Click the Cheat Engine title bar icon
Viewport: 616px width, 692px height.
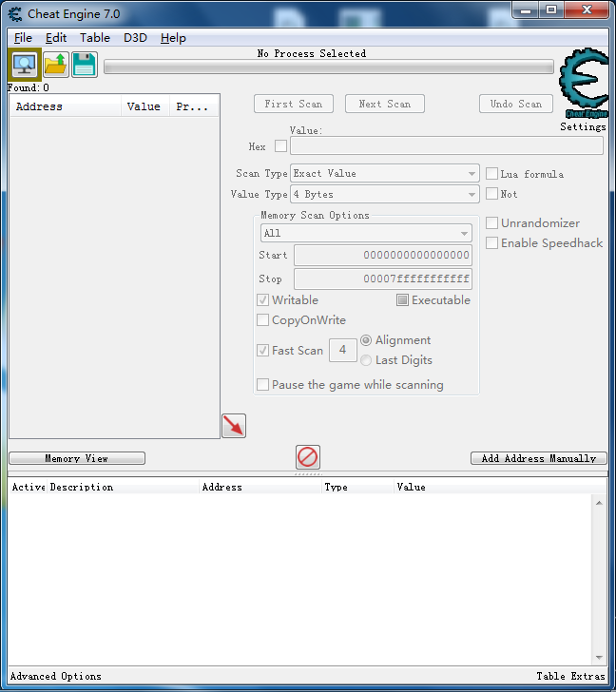[15, 14]
